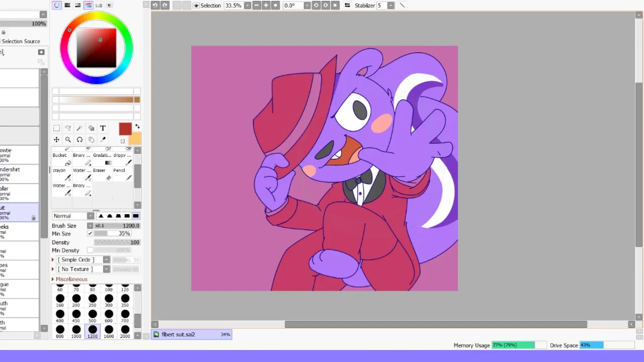The width and height of the screenshot is (644, 362).
Task: Select the Move tool
Action: 56,140
